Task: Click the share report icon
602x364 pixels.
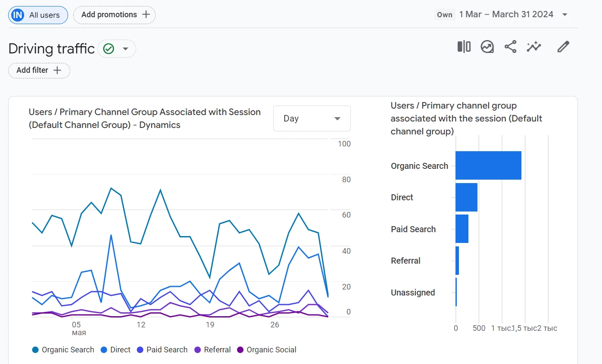Action: (x=511, y=47)
